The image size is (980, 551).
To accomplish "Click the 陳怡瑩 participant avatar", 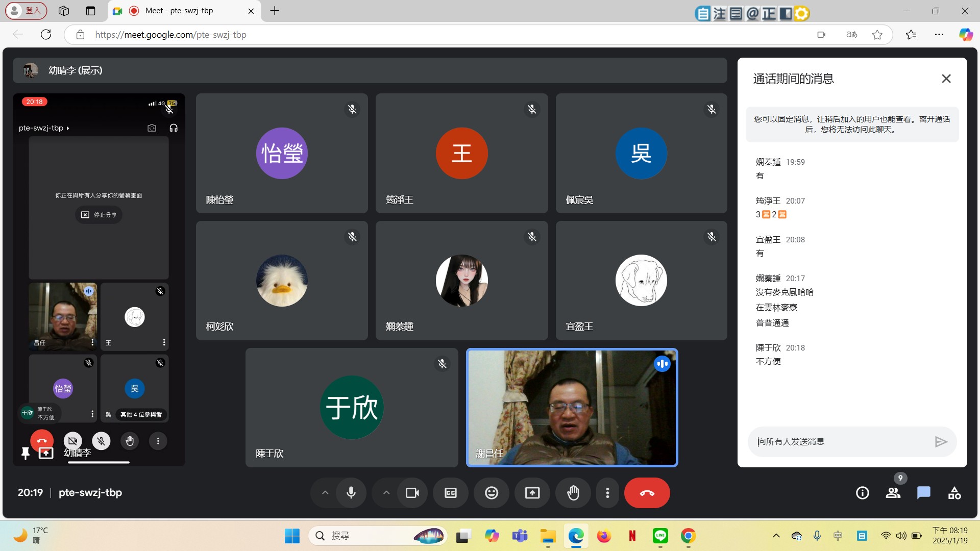I will 282,153.
